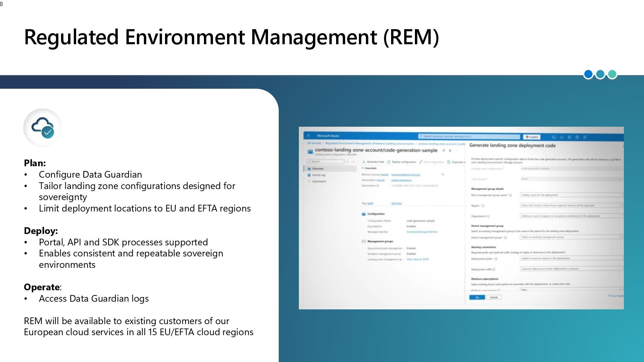
Task: Select Overview in the sidebar
Action: click(318, 169)
